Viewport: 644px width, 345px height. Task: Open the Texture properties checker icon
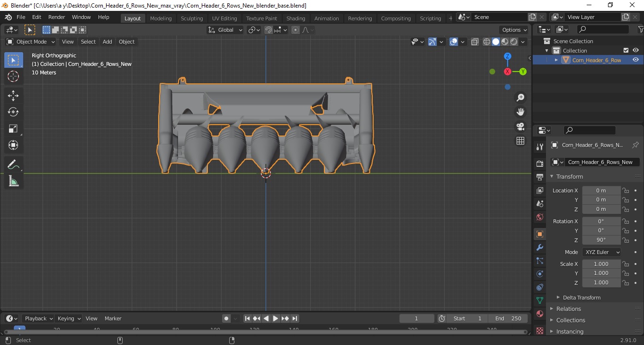539,330
